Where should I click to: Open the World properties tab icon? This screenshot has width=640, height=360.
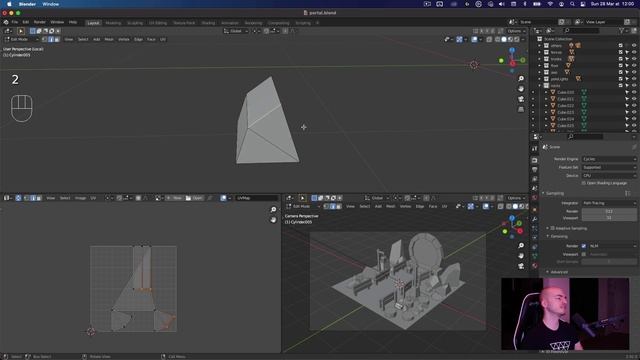pyautogui.click(x=535, y=198)
